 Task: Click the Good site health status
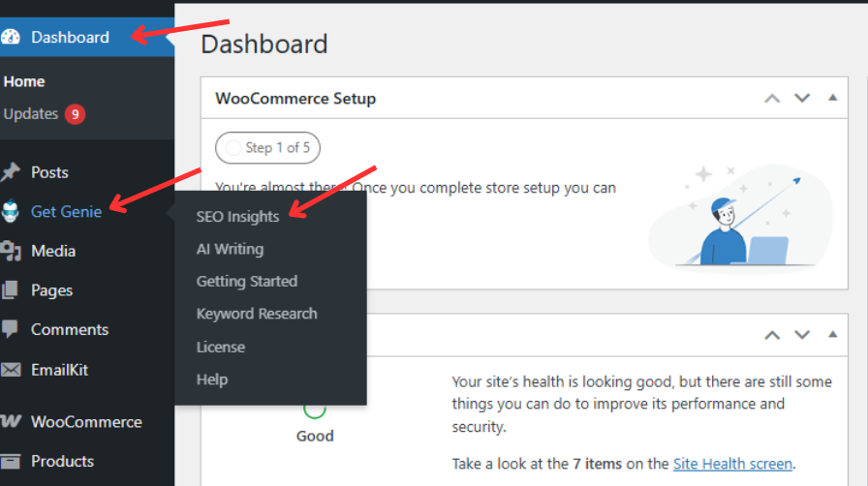click(315, 437)
